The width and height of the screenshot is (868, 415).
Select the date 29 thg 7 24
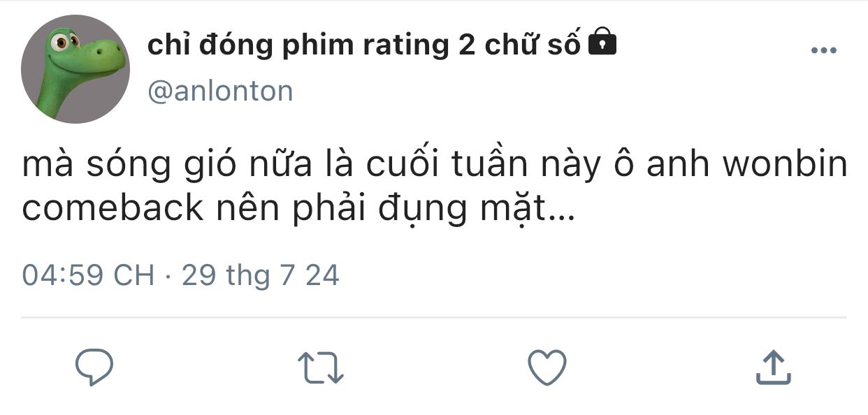(260, 275)
